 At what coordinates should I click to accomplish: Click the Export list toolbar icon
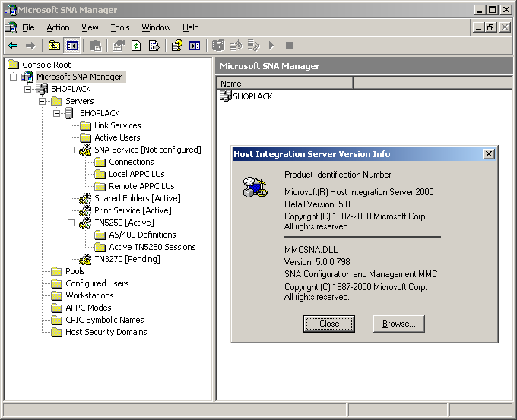click(x=154, y=46)
